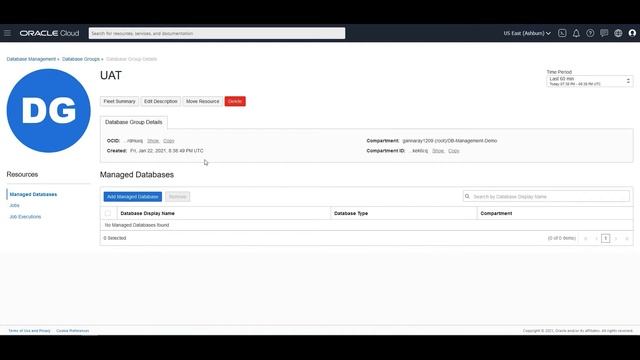Focus the top resource search field
Viewport: 640px width, 360px height.
pos(217,33)
